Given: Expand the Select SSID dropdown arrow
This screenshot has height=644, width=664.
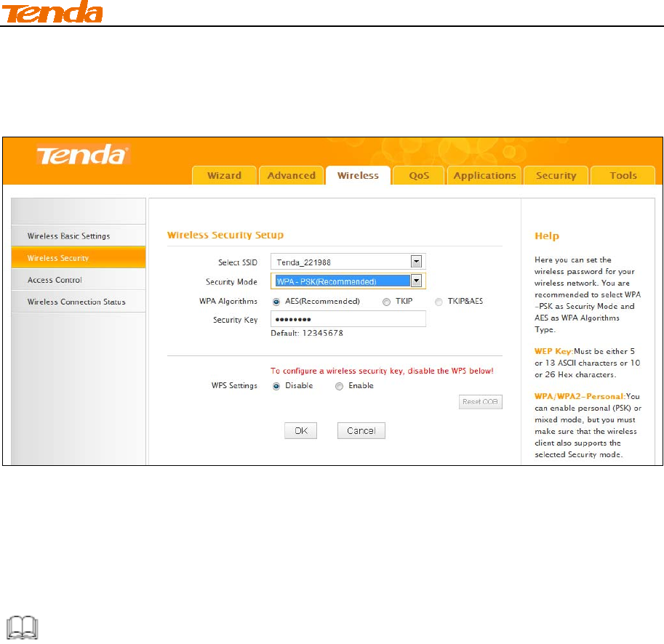Looking at the screenshot, I should (x=416, y=262).
